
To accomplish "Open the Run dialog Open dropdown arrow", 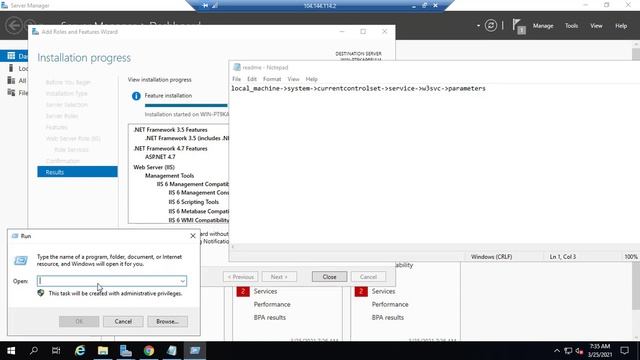I will [x=182, y=281].
